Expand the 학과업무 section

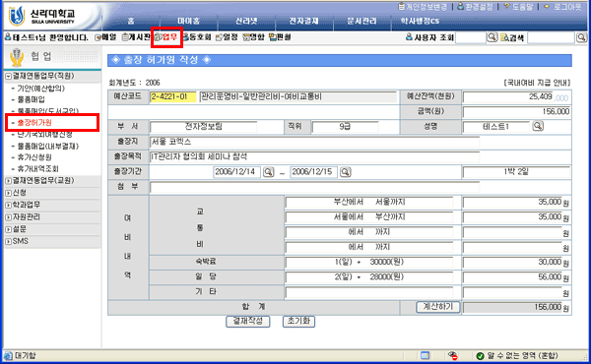coord(8,206)
